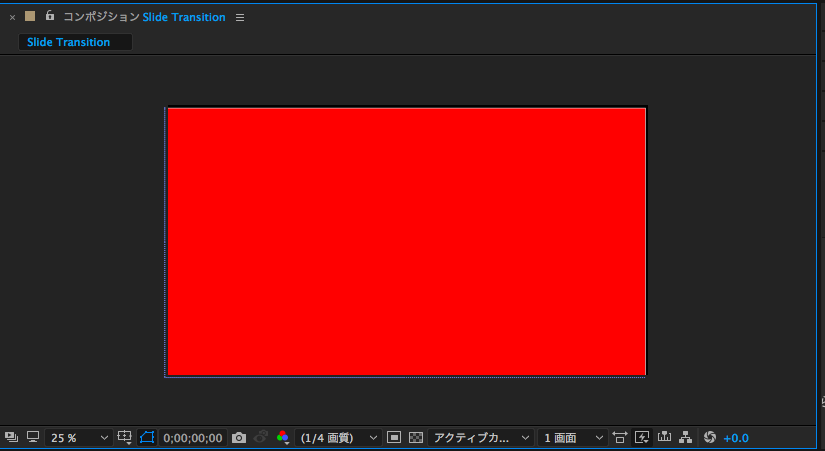Open the 25 % magnification dropdown
This screenshot has width=825, height=451.
pos(79,438)
